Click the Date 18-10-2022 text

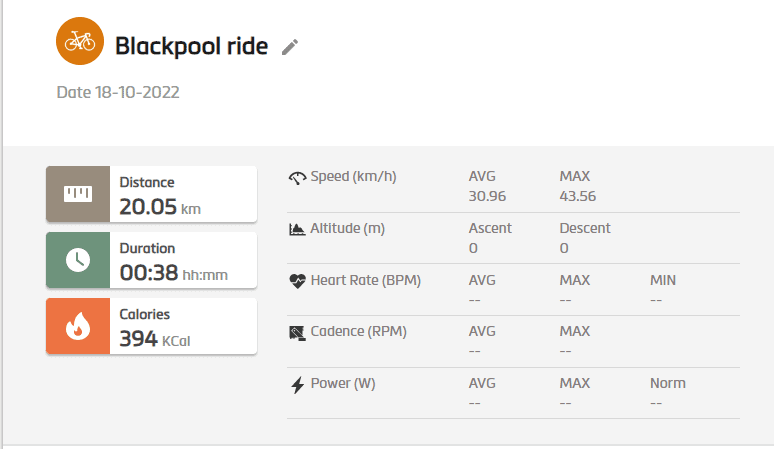pyautogui.click(x=118, y=92)
